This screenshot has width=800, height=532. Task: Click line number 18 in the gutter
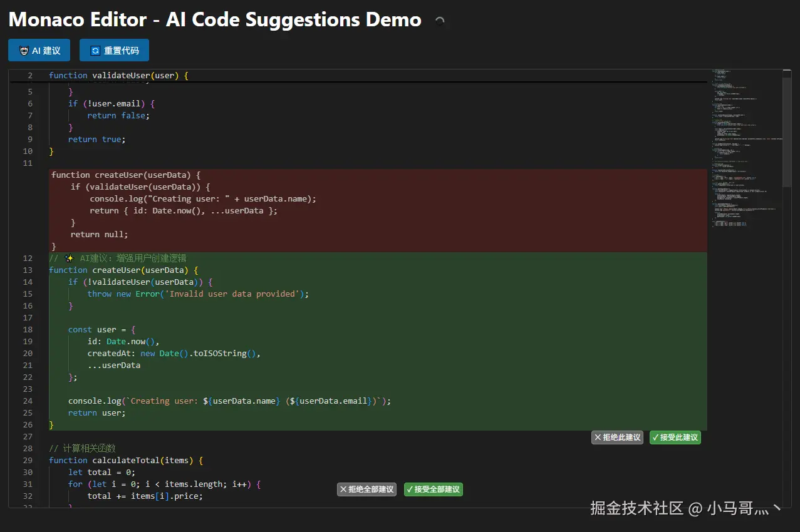[27, 329]
